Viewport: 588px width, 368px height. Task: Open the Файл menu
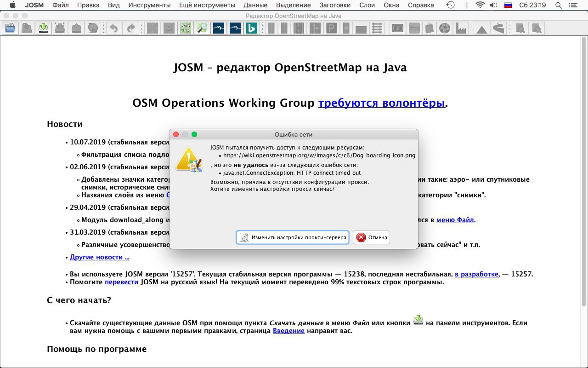tap(60, 5)
